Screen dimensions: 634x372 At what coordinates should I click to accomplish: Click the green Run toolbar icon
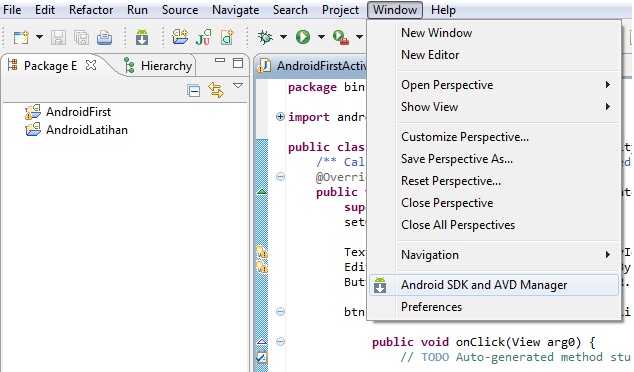click(x=303, y=37)
